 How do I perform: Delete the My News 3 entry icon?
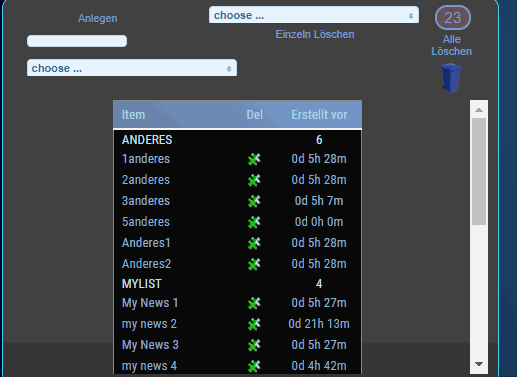(x=254, y=345)
